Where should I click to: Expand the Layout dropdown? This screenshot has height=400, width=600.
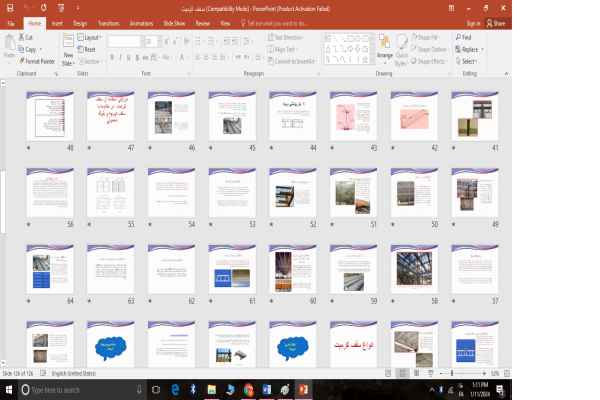click(90, 37)
